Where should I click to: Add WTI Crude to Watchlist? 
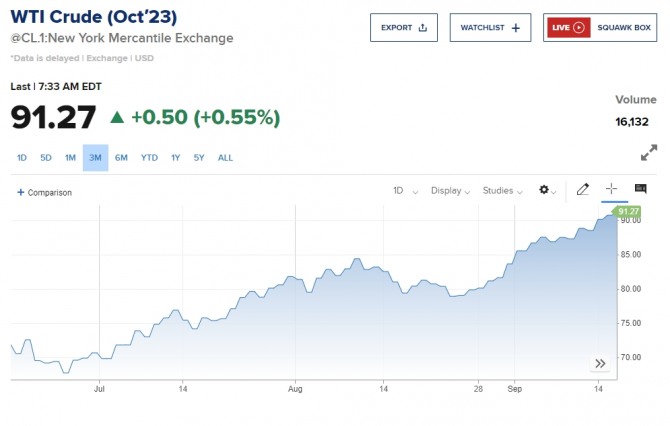click(x=490, y=28)
